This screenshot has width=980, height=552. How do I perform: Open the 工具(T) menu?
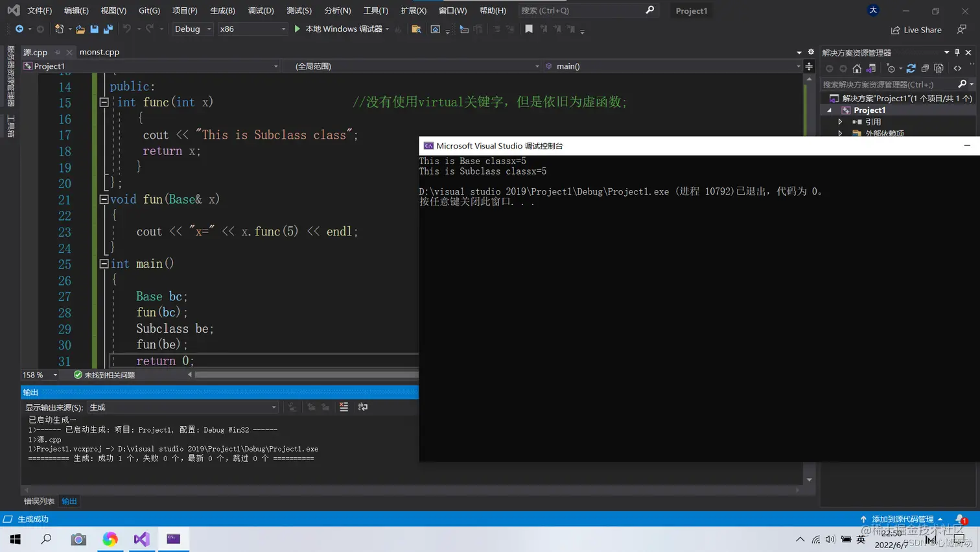click(376, 10)
